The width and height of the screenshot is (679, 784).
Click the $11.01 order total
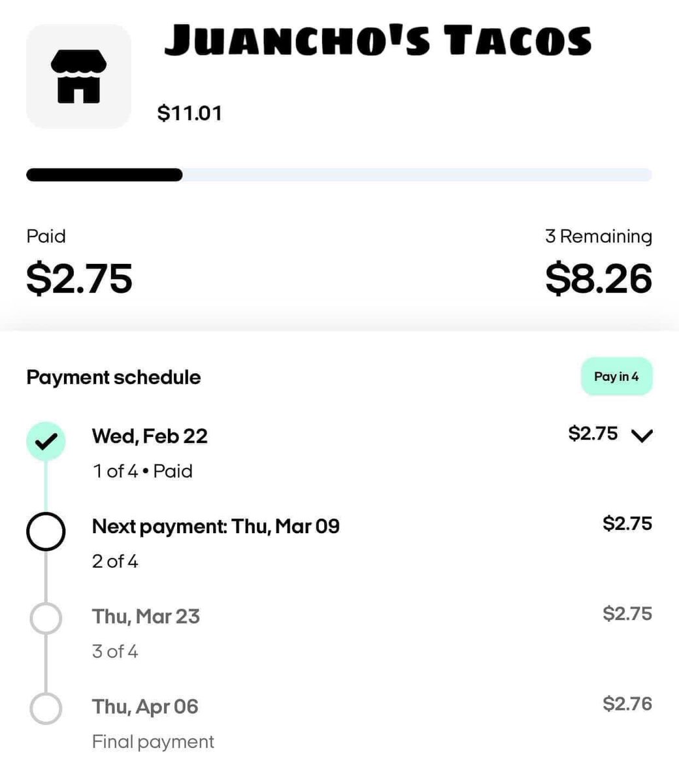[190, 113]
